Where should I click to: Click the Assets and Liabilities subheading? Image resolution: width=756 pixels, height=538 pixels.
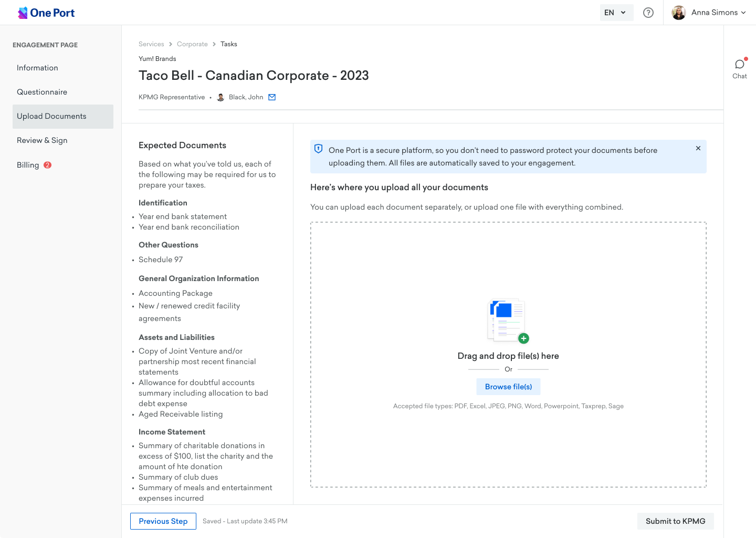coord(176,337)
